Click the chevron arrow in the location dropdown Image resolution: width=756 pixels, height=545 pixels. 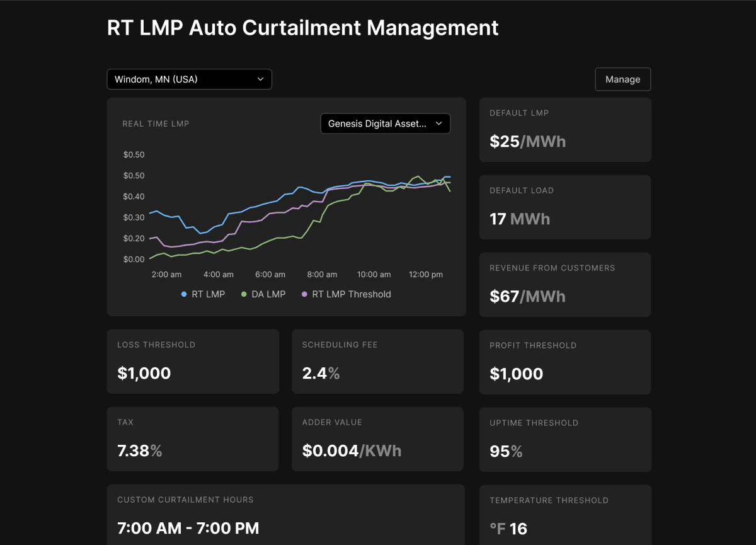[x=261, y=79]
